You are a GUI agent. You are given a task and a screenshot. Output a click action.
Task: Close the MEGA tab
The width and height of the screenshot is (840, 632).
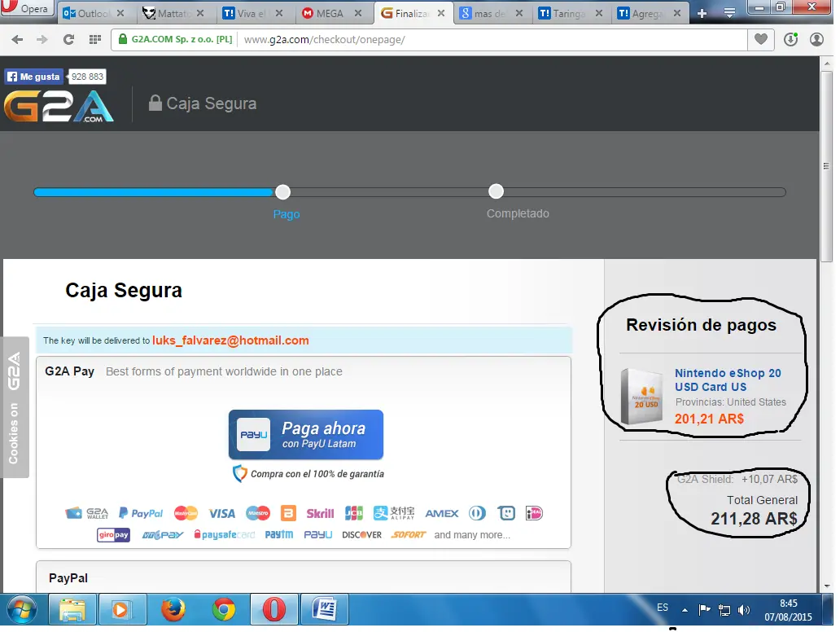(358, 13)
